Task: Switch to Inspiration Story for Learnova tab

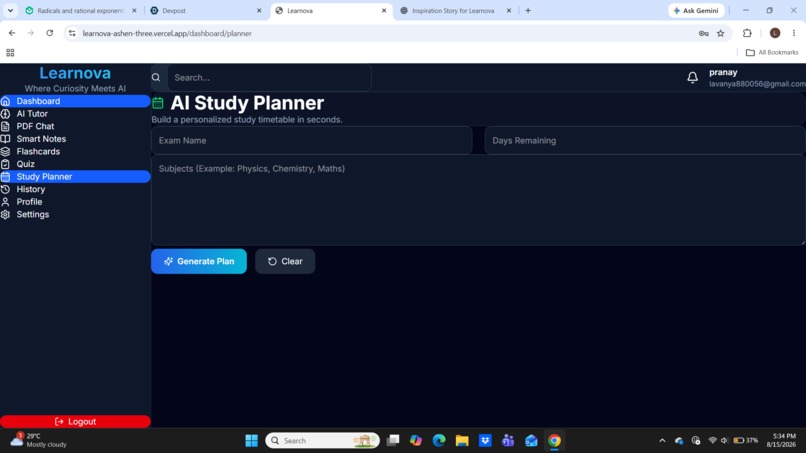Action: click(452, 10)
